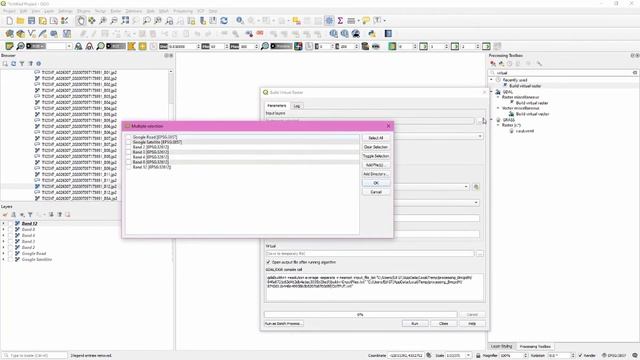Expand Band 8 layer in Layers panel

coord(4,229)
